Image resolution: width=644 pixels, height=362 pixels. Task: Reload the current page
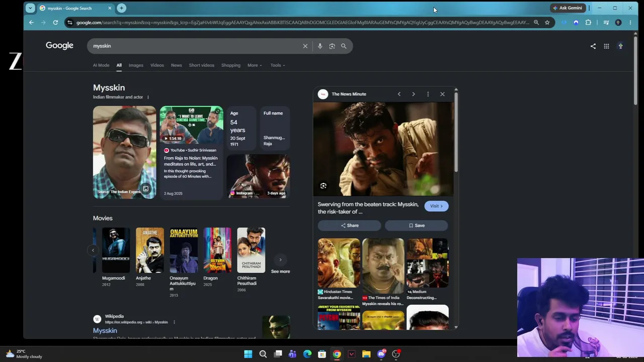click(55, 23)
